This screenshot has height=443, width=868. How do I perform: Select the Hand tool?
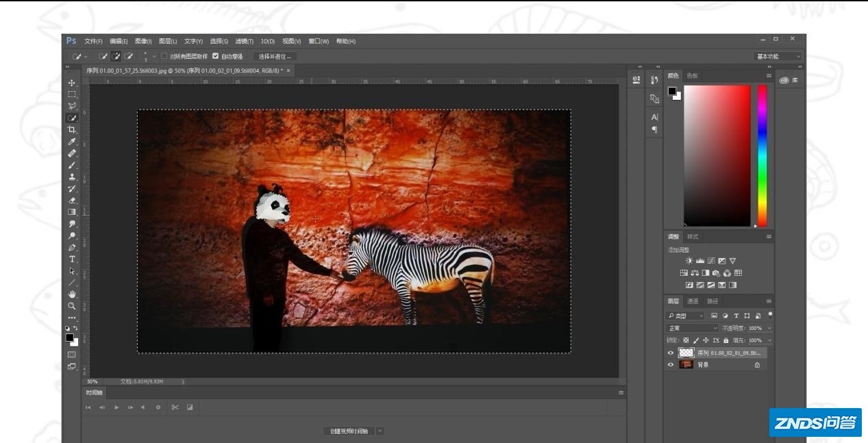pos(72,294)
